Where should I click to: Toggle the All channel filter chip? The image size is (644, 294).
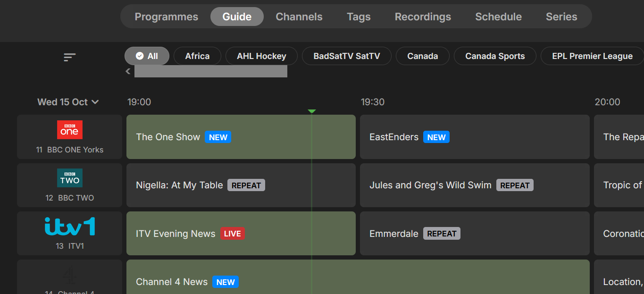(147, 56)
